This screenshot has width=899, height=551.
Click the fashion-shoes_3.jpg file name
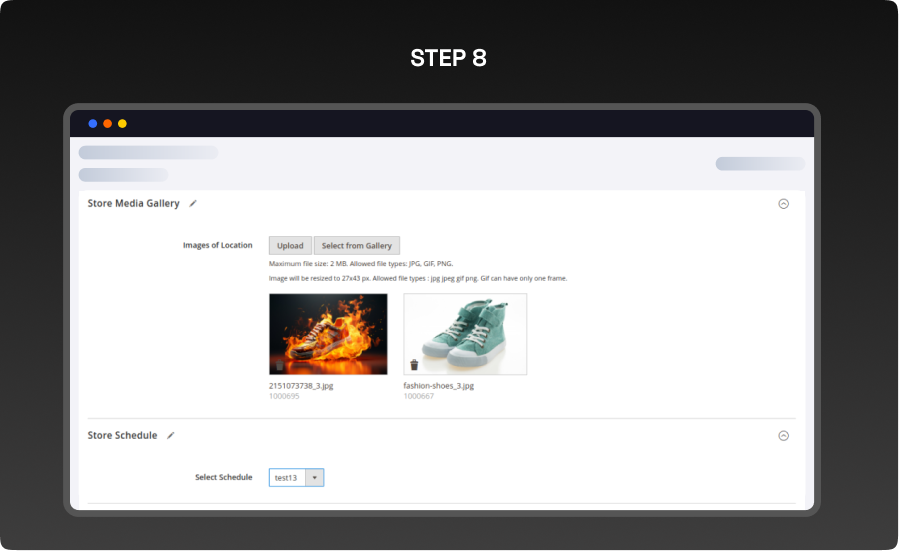(x=438, y=385)
